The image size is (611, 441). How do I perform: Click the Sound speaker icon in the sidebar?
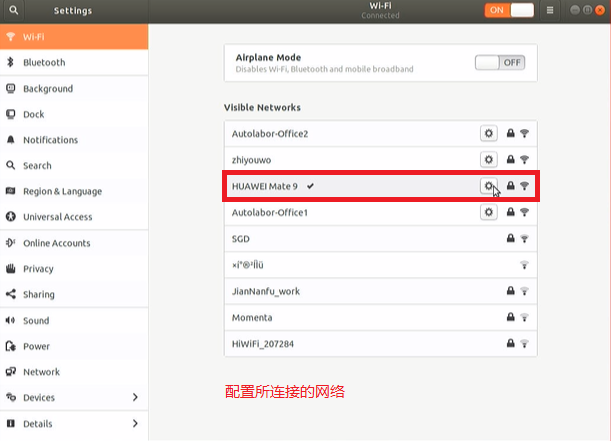pyautogui.click(x=11, y=321)
